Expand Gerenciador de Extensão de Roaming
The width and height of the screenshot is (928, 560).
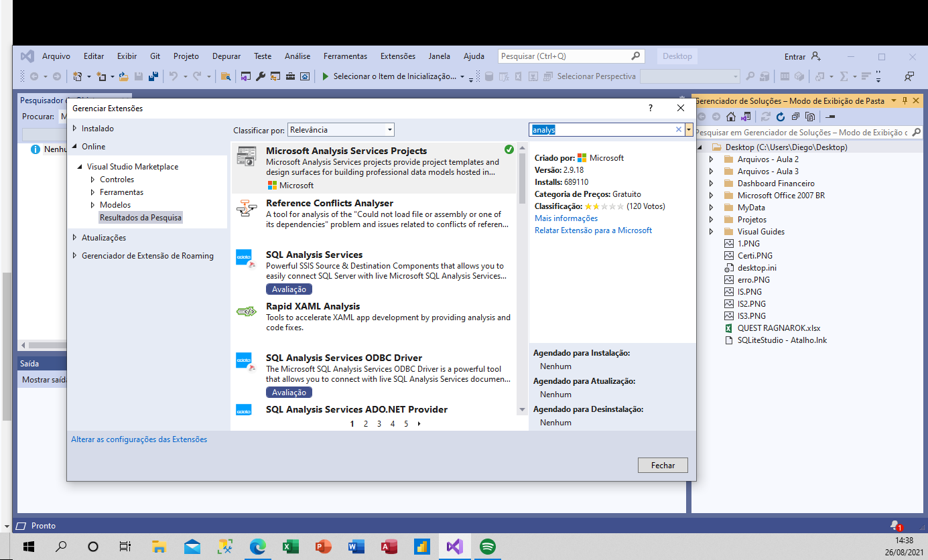(x=75, y=256)
